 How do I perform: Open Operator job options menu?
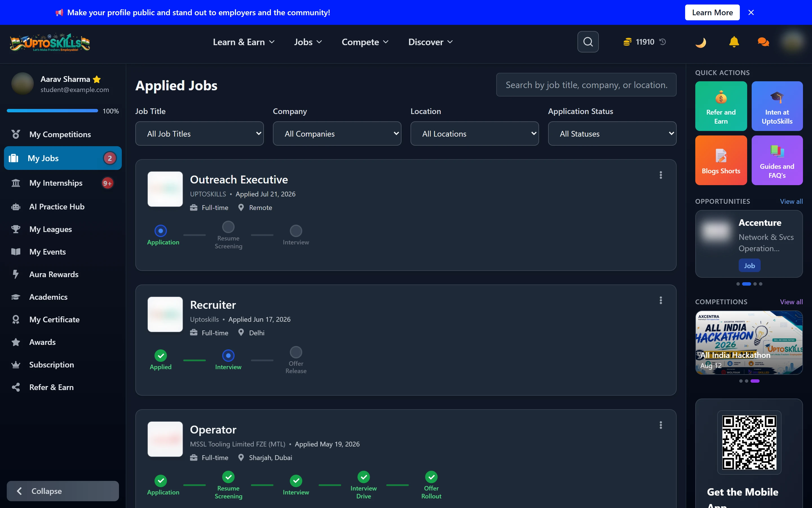(x=661, y=425)
